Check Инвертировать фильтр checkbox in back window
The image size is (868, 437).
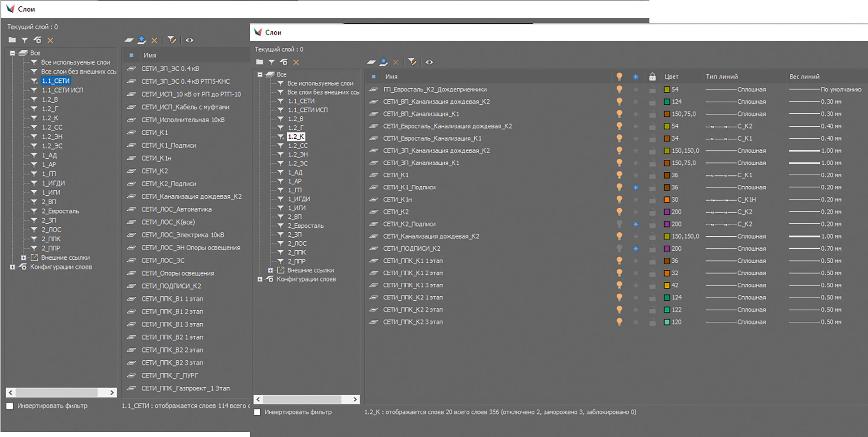pos(10,406)
